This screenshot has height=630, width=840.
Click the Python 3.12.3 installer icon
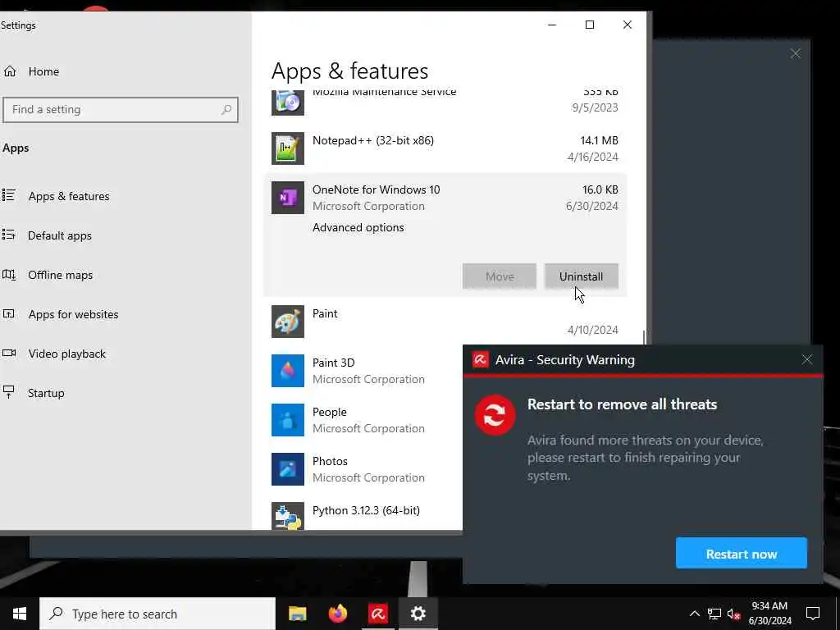point(288,516)
